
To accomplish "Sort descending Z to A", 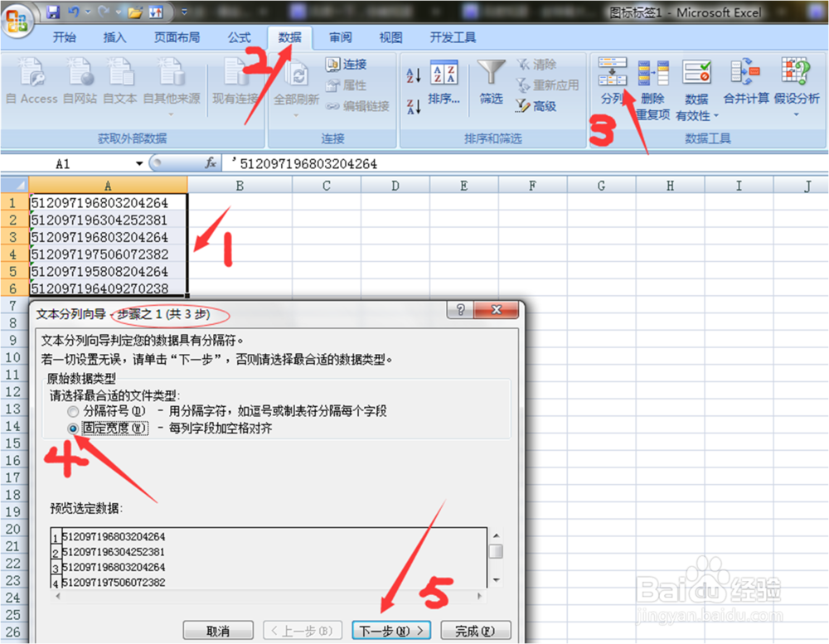I will pos(414,106).
